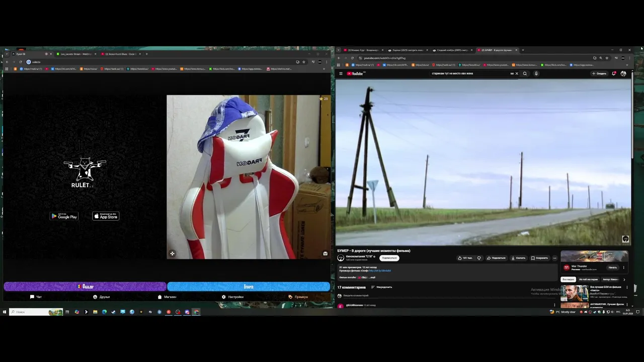Select the Все видео filter chip
This screenshot has height=362, width=644.
coord(568,279)
